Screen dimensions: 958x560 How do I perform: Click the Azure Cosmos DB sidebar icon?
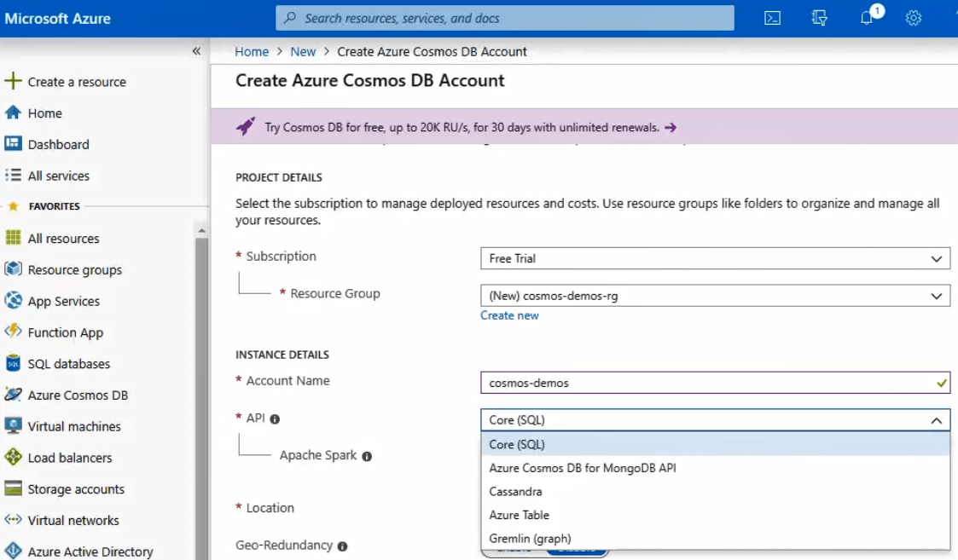(13, 395)
